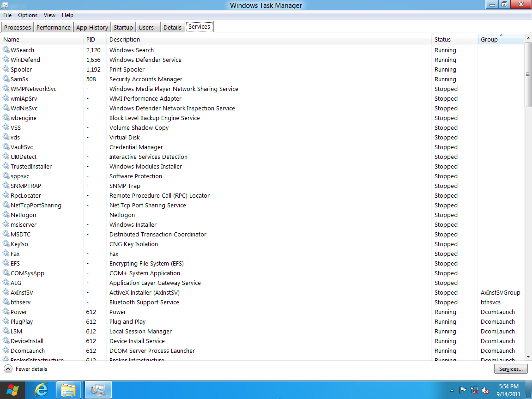Viewport: 532px width, 399px height.
Task: Open the Options menu
Action: tap(28, 15)
